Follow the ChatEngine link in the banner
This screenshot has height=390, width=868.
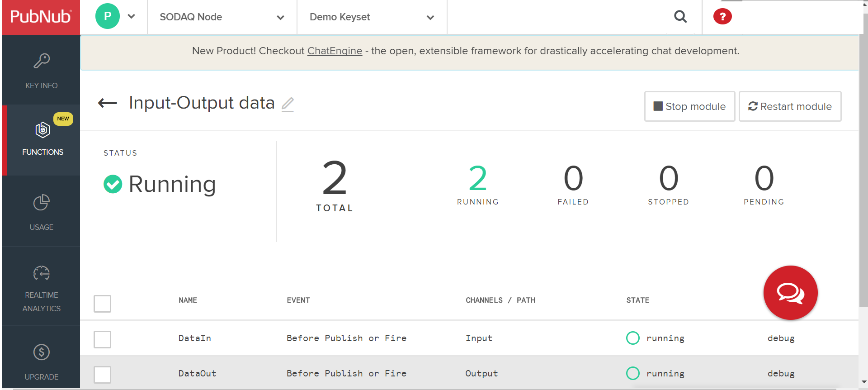(x=335, y=51)
